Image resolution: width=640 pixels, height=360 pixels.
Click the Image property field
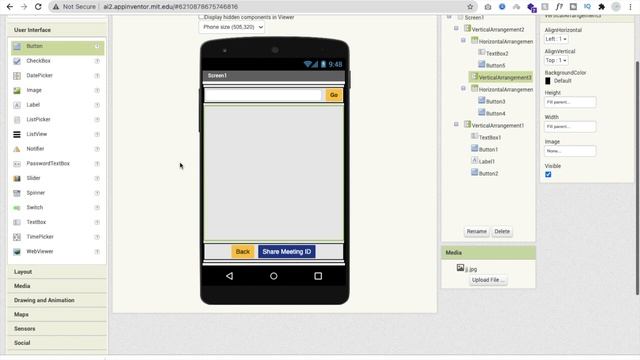pyautogui.click(x=570, y=151)
